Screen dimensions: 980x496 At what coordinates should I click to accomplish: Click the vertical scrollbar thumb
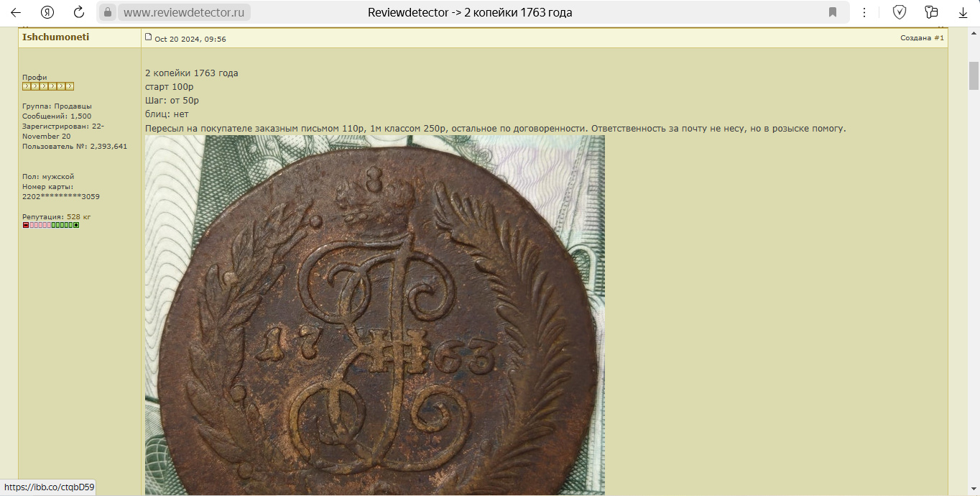(x=974, y=75)
